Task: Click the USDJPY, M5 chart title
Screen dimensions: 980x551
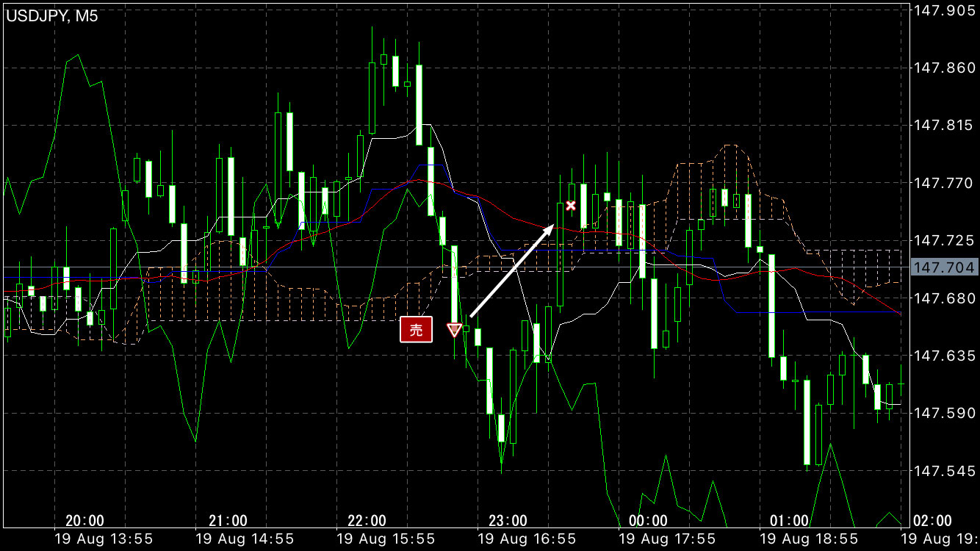Action: (52, 16)
